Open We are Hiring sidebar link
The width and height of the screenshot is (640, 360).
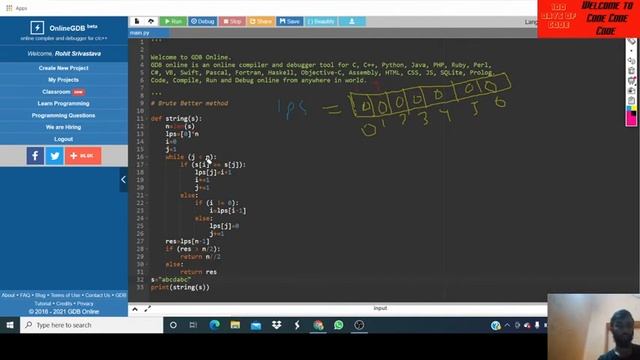pos(64,127)
